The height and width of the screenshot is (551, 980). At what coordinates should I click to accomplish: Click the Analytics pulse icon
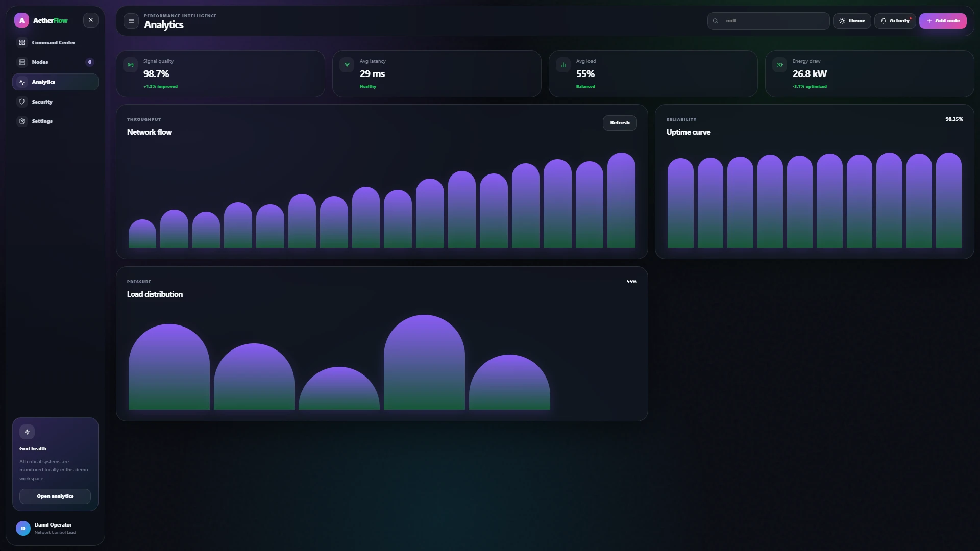(22, 82)
